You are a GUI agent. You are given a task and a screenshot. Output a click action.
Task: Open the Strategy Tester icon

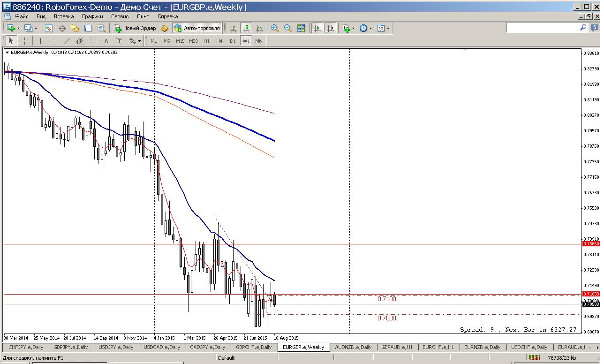[x=101, y=28]
